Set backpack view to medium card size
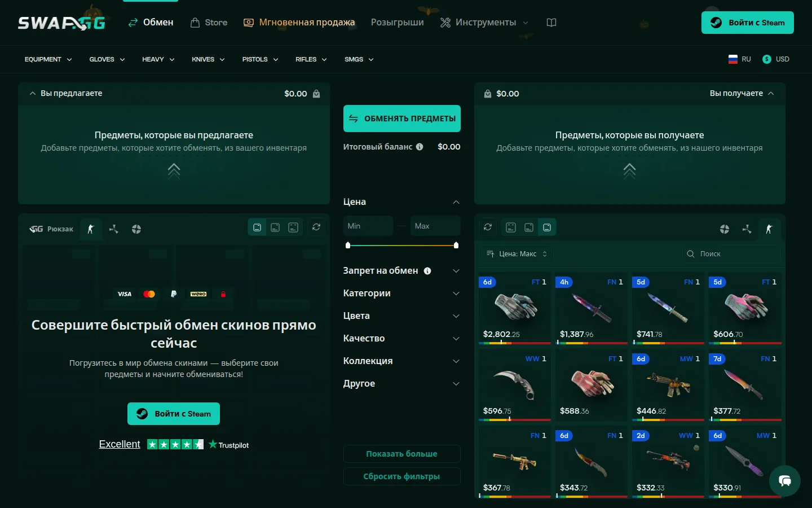 tap(275, 227)
